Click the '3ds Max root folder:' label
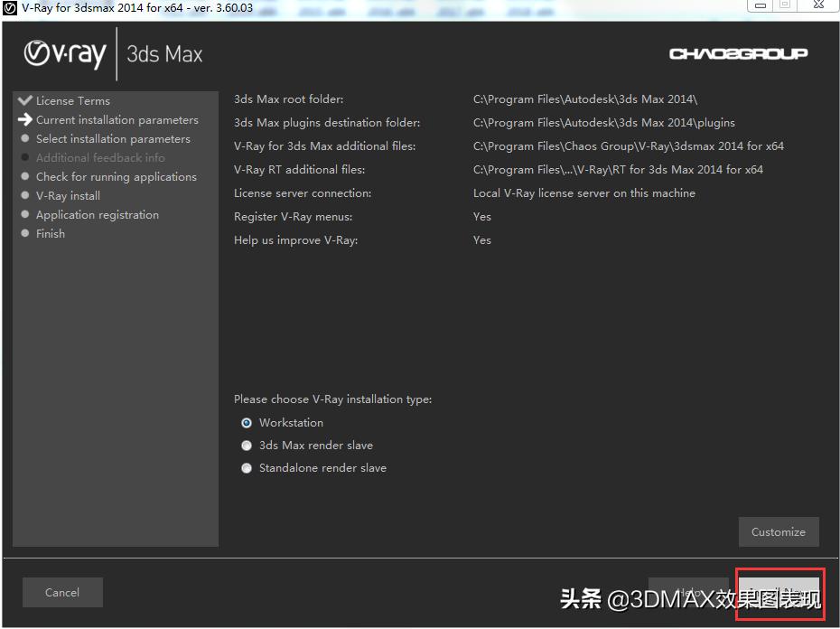The width and height of the screenshot is (840, 629). point(289,99)
